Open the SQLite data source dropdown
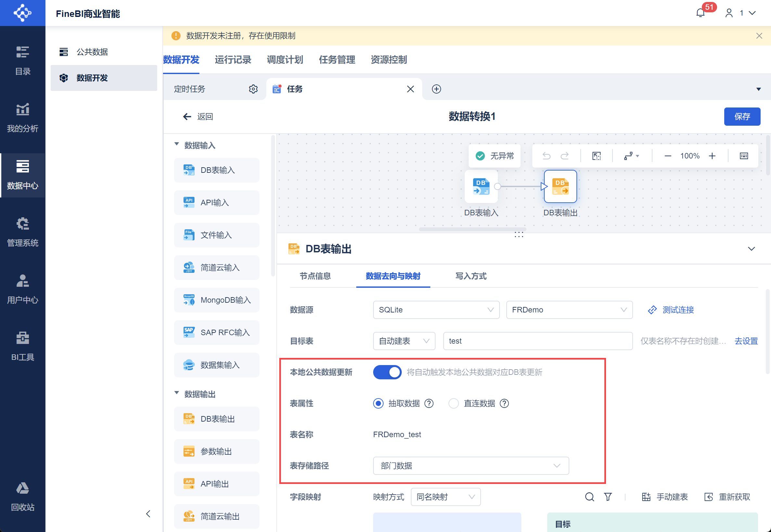Viewport: 771px width, 532px height. tap(436, 310)
